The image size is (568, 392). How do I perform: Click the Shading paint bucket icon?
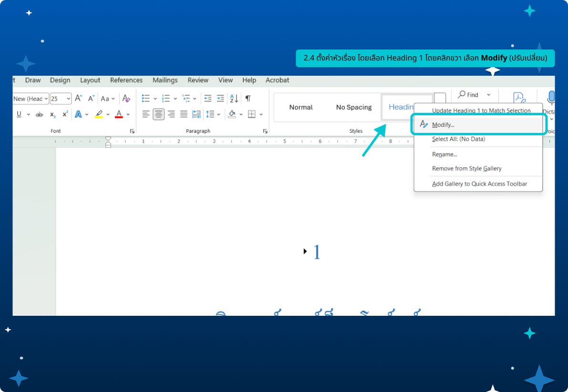tap(232, 114)
